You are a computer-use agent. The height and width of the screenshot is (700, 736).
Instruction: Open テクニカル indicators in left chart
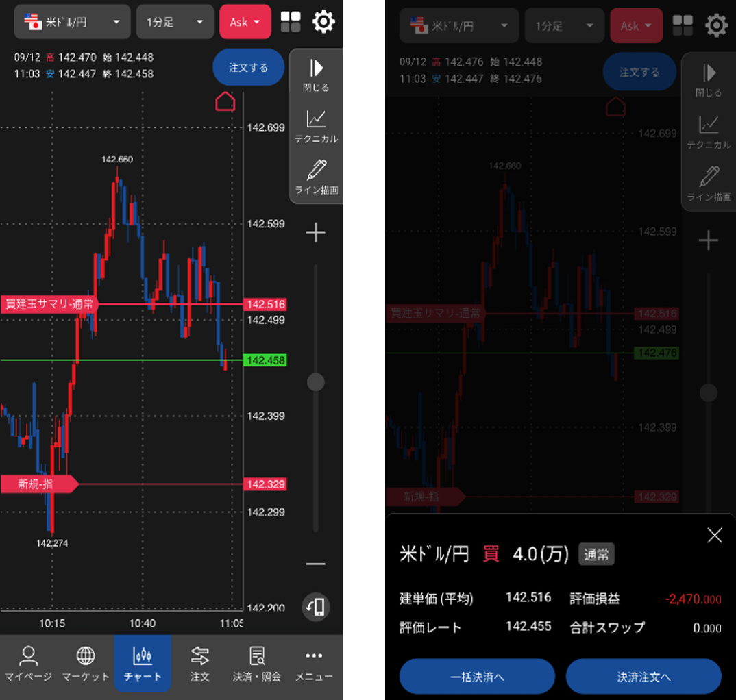(316, 127)
